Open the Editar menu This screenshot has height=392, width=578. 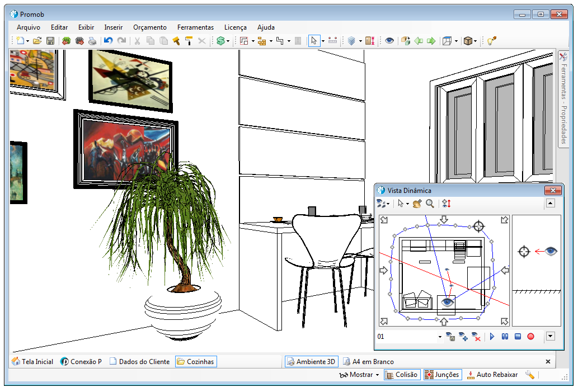(59, 27)
